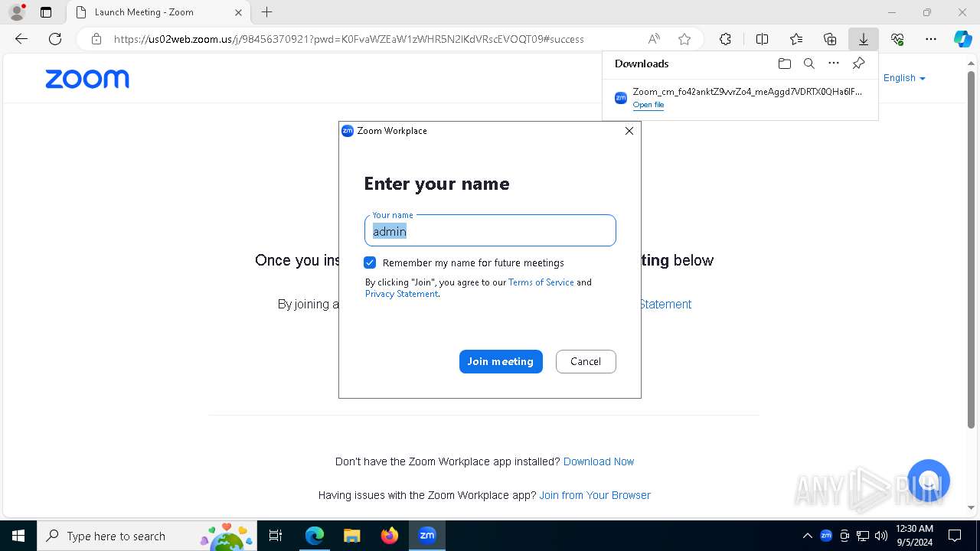Click the Your name input field
Screen dimensions: 980x551
(490, 230)
